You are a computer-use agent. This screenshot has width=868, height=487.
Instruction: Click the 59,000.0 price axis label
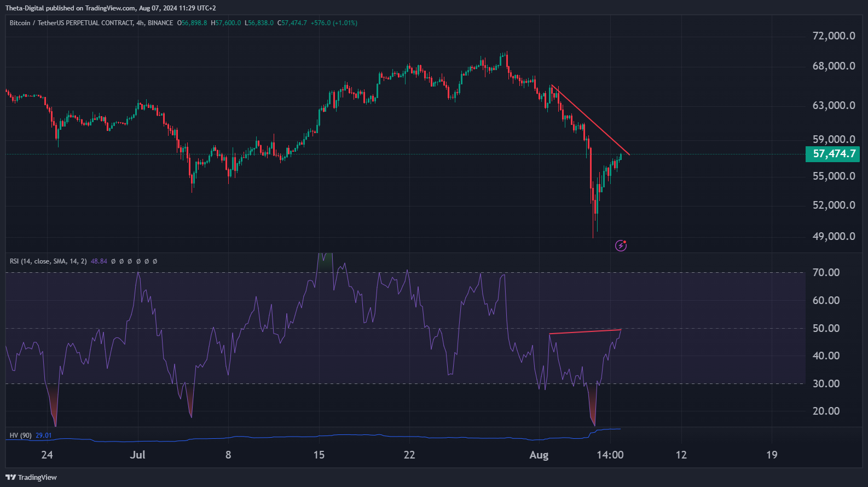click(834, 139)
